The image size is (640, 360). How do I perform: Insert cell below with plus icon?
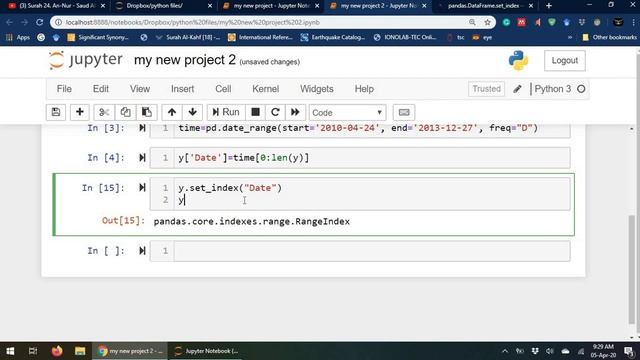[80, 112]
